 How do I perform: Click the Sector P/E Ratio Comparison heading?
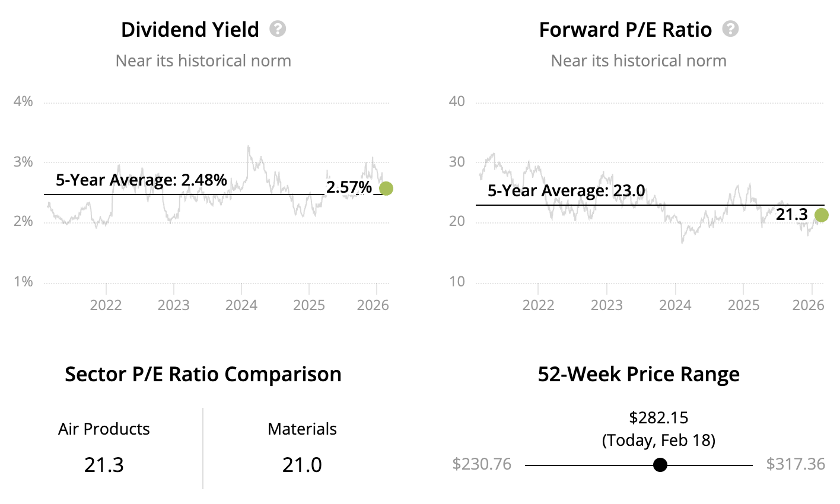point(203,375)
